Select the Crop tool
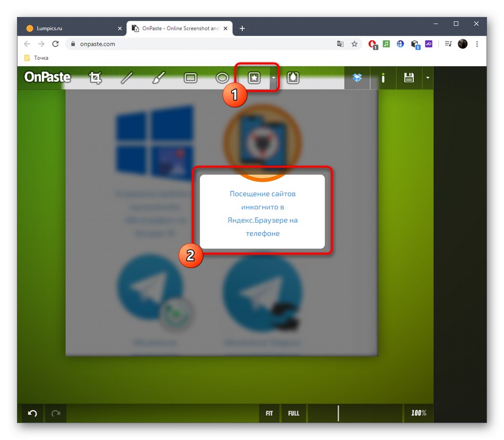This screenshot has height=440, width=504. [95, 77]
